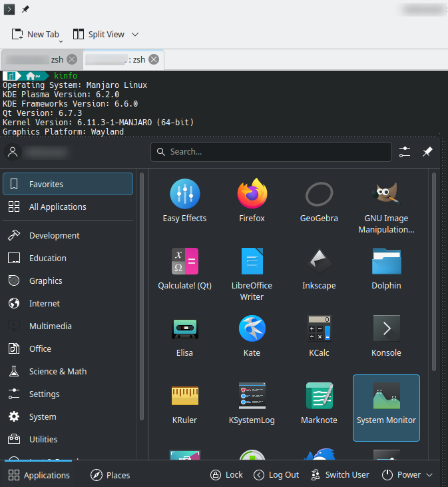This screenshot has height=487, width=448.
Task: Click Split View in Konsole toolbar
Action: 99,34
